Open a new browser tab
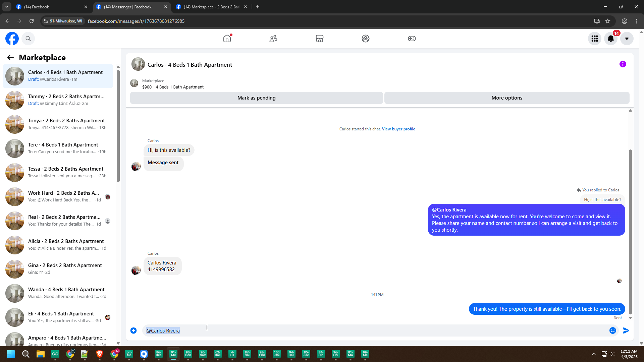The height and width of the screenshot is (362, 644). pos(258,7)
